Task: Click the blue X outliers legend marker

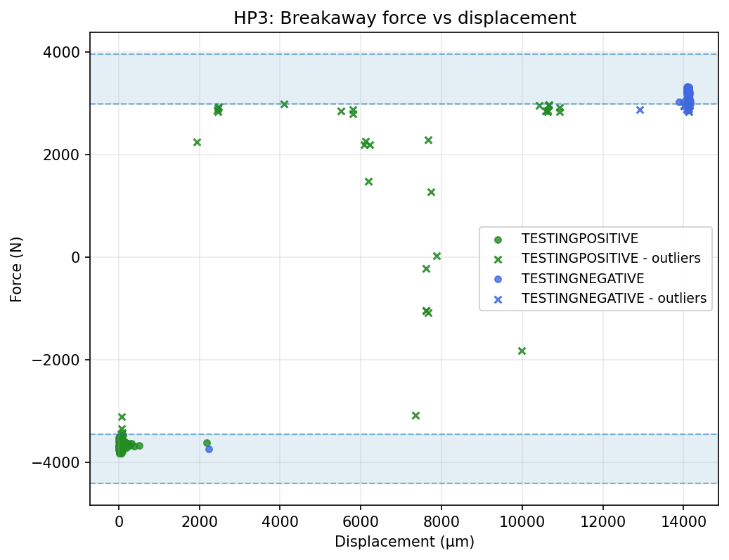Action: click(x=498, y=299)
